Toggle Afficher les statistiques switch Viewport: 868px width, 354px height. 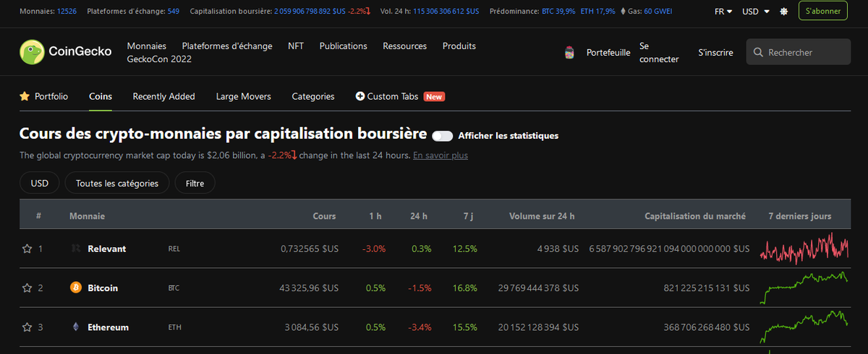click(442, 136)
